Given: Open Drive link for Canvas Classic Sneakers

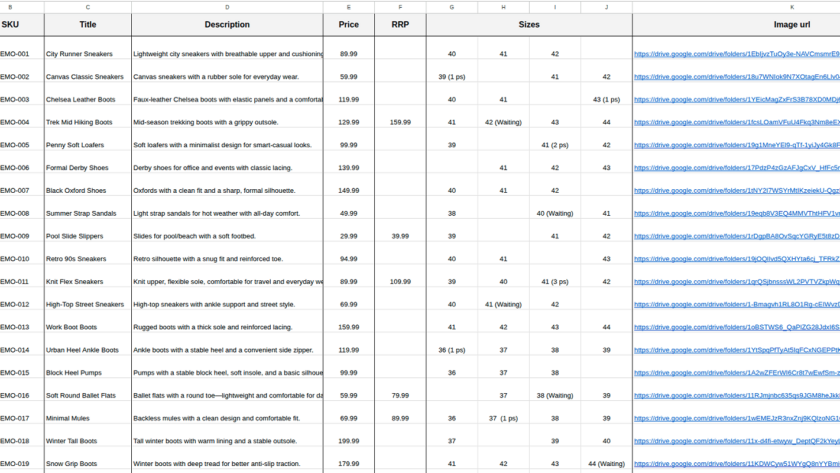Looking at the screenshot, I should click(x=737, y=77).
